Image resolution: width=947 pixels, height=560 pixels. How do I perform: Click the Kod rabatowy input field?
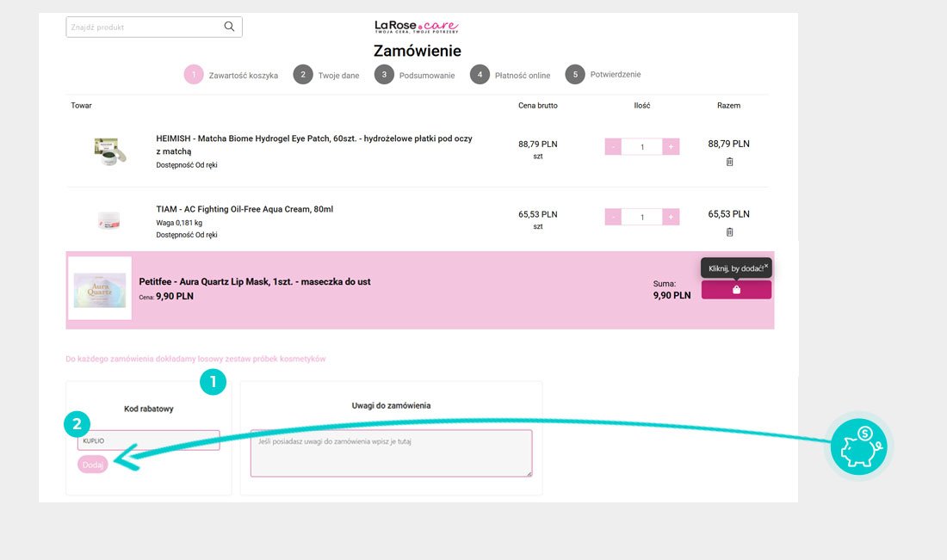tap(148, 440)
